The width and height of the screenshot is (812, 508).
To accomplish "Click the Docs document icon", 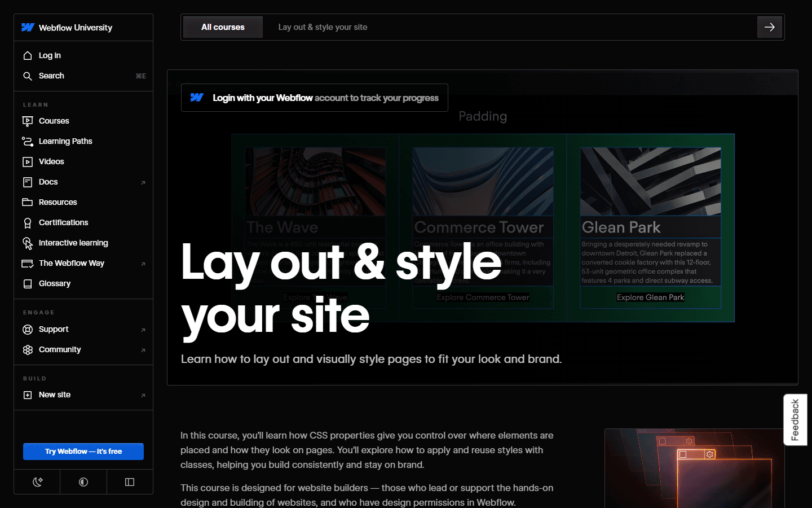I will pos(28,182).
